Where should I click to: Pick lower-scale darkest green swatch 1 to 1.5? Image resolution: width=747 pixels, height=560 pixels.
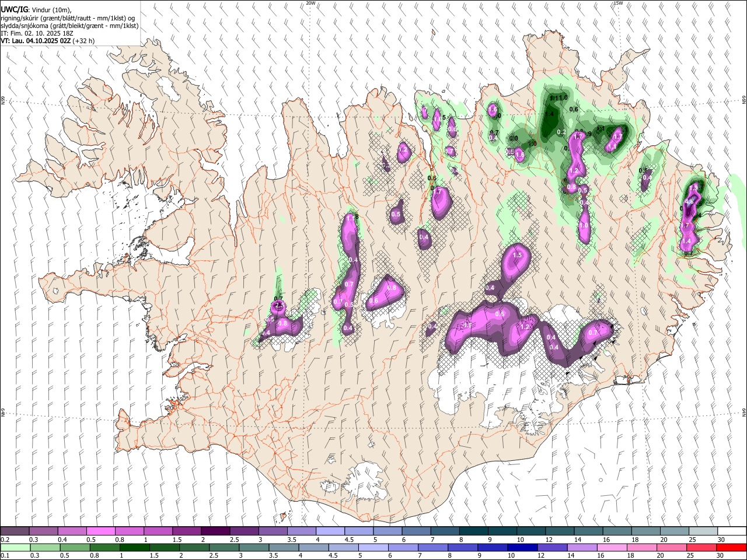(x=134, y=547)
